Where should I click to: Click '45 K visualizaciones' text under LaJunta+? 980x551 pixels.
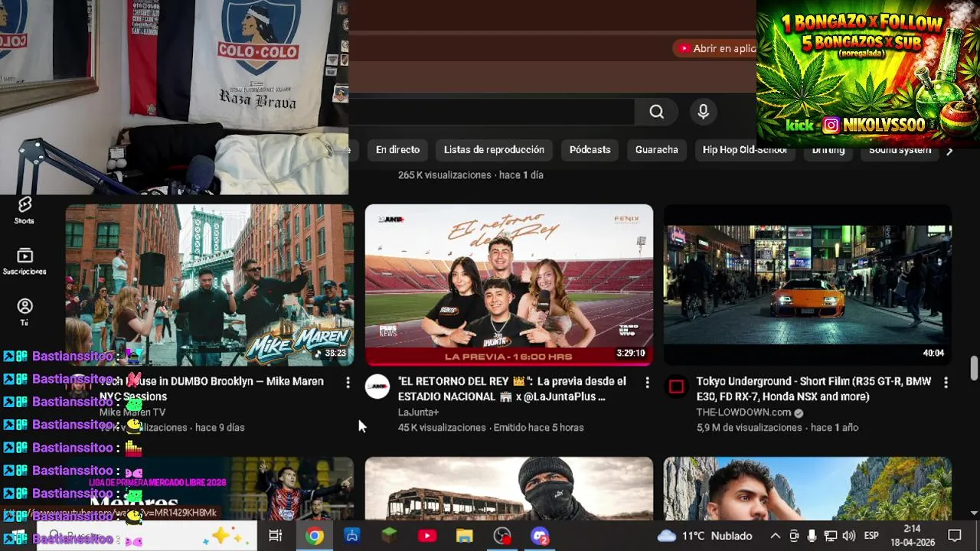click(x=442, y=427)
